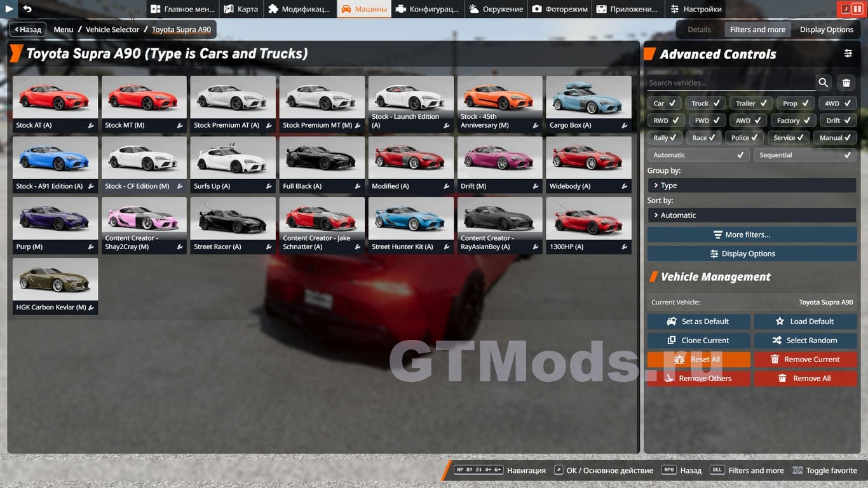Click the Search vehicles input field
The height and width of the screenshot is (488, 868).
[731, 83]
